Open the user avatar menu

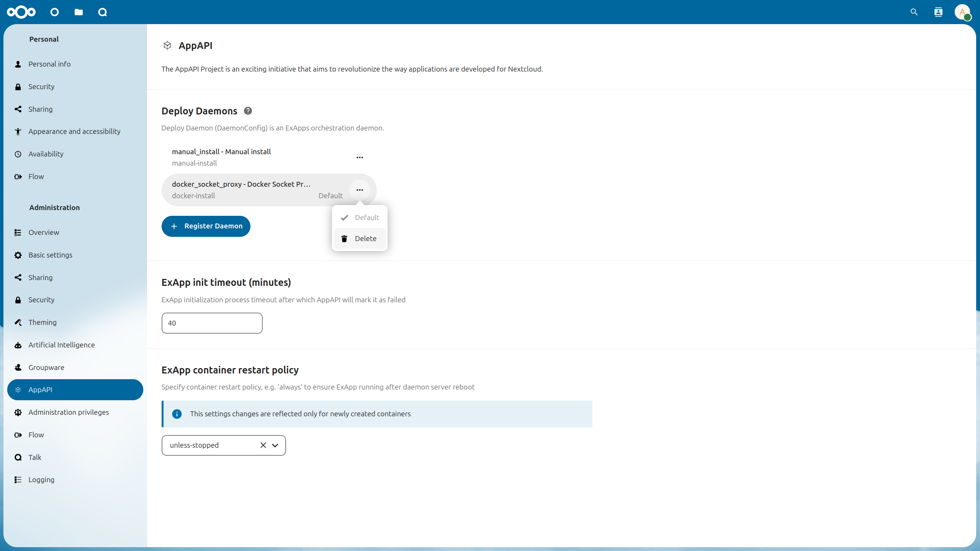click(x=962, y=12)
